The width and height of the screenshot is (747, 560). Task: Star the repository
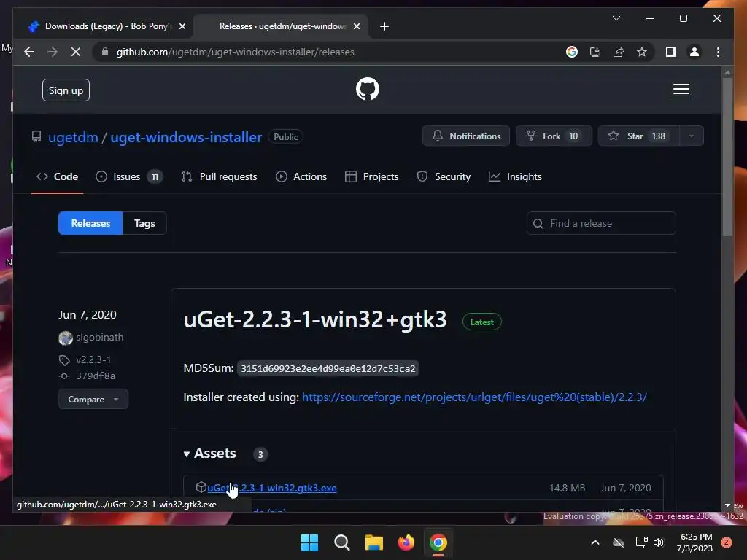[638, 136]
